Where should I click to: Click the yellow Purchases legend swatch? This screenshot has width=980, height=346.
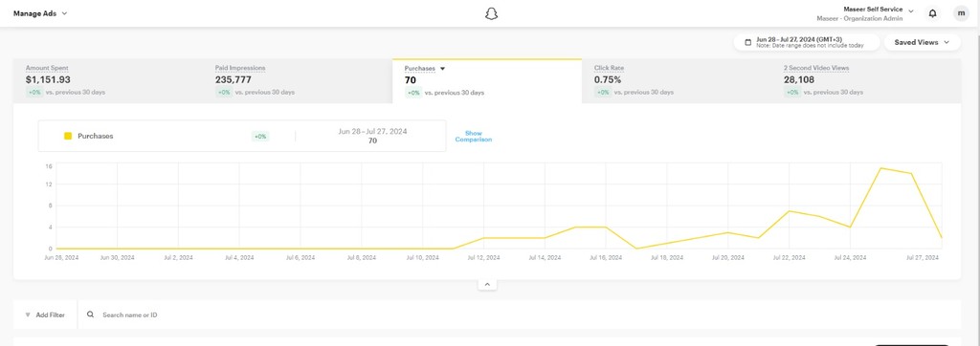click(68, 136)
